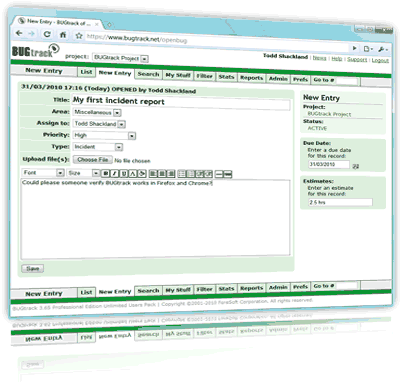This screenshot has height=392, width=400.
Task: Click the Title input field
Action: [181, 102]
